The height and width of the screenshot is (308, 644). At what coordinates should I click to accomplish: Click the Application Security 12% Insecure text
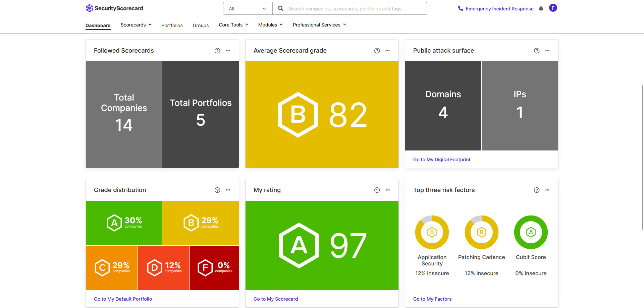[x=432, y=273]
